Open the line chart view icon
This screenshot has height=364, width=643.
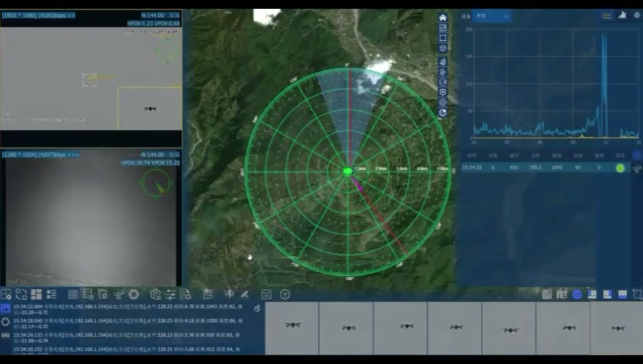pyautogui.click(x=607, y=15)
